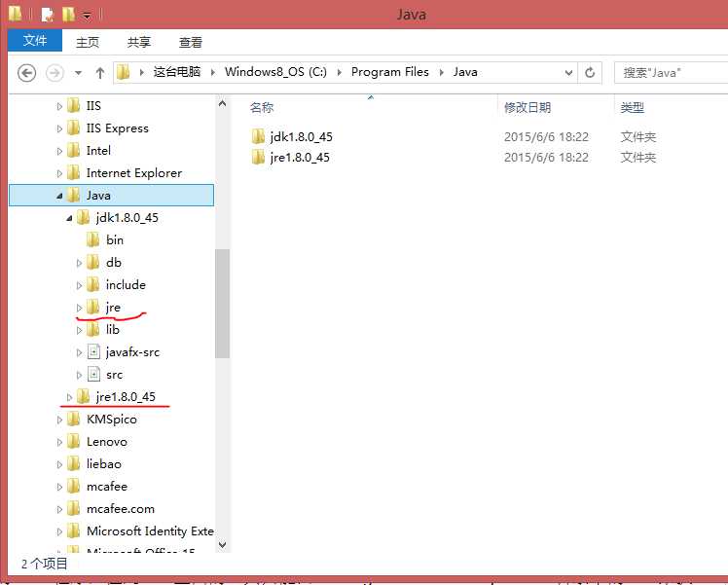This screenshot has height=585, width=728.
Task: Click src archive icon in tree
Action: tap(93, 374)
